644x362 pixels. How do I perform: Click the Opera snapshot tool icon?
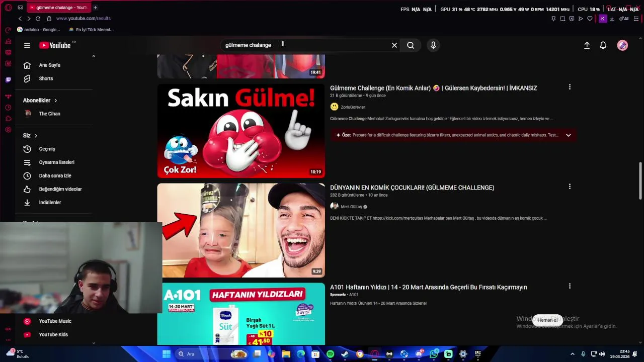click(x=562, y=19)
